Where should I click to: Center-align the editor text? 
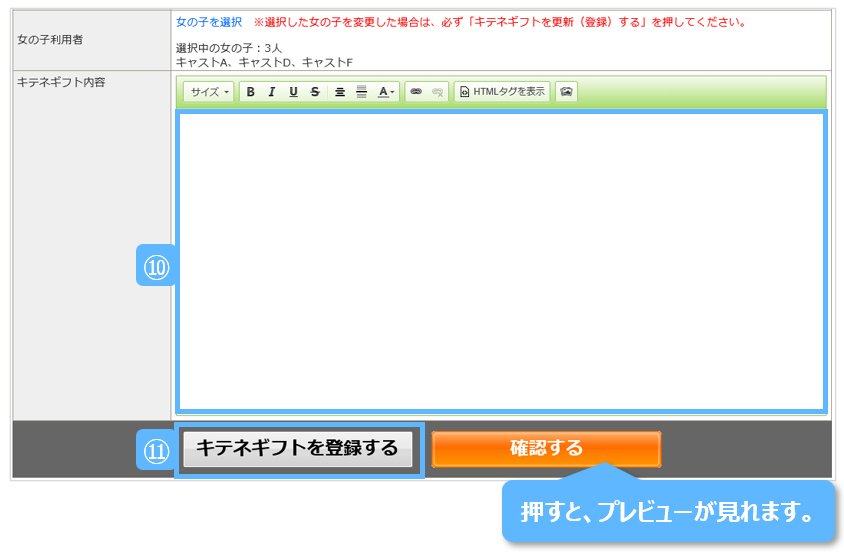point(340,92)
